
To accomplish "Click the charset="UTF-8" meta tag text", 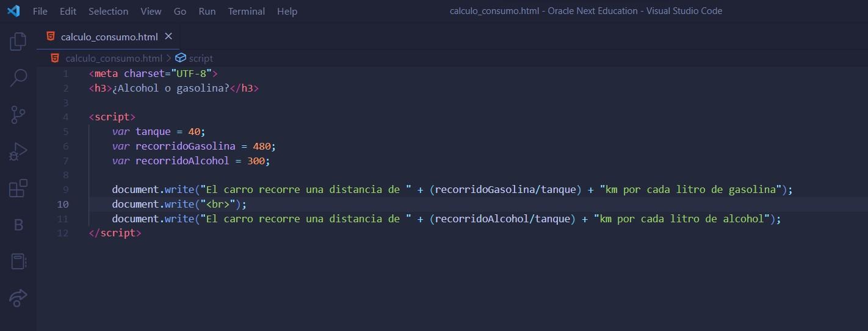I will click(x=168, y=73).
